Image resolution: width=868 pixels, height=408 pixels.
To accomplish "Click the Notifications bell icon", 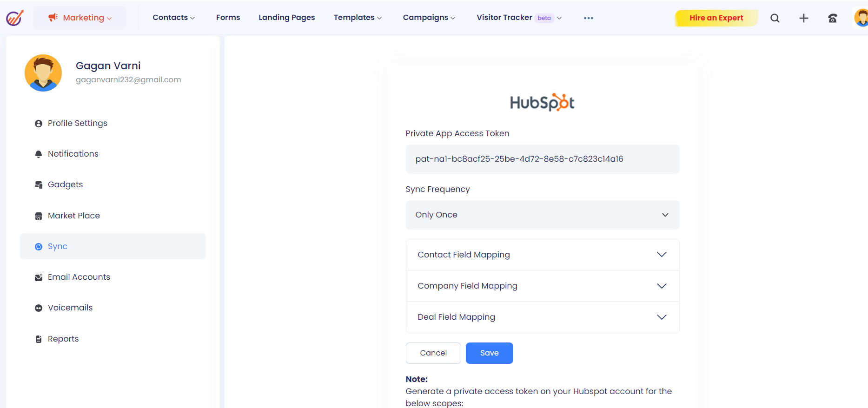I will (39, 154).
